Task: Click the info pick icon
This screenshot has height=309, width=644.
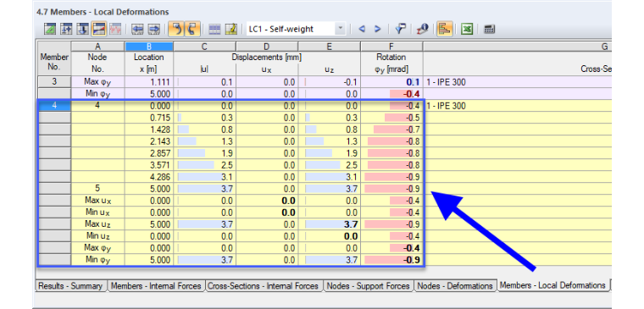Action: 422,29
